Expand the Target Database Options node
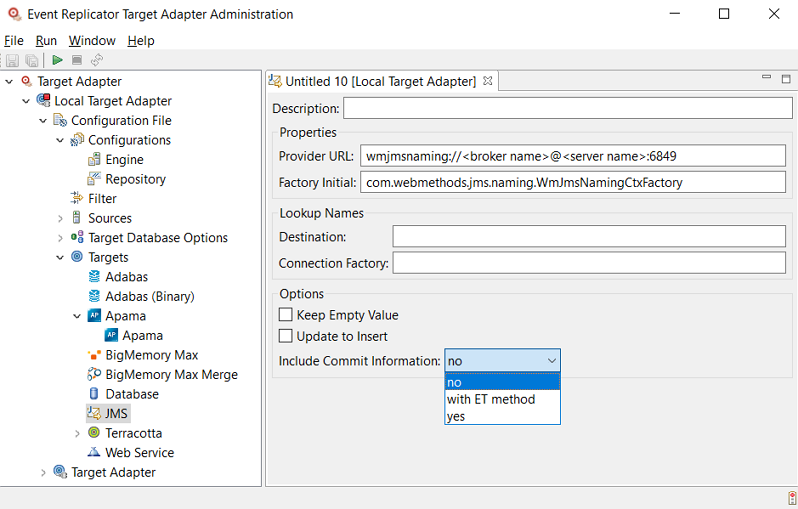The height and width of the screenshot is (509, 798). (x=60, y=238)
